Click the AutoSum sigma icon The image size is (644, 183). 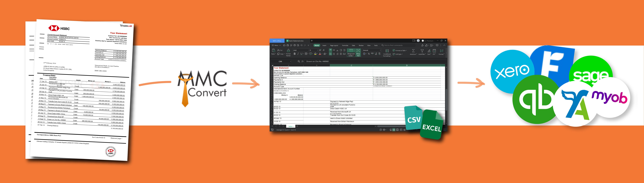coord(414,51)
